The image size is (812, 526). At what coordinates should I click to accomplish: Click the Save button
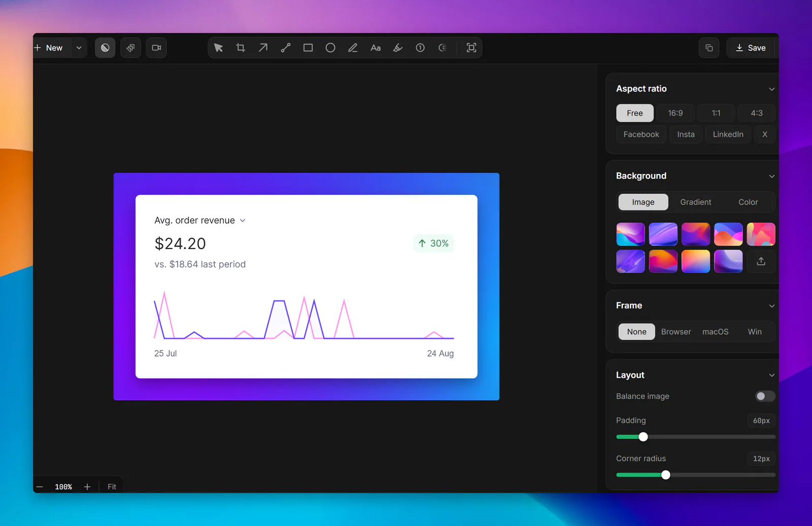coord(751,48)
